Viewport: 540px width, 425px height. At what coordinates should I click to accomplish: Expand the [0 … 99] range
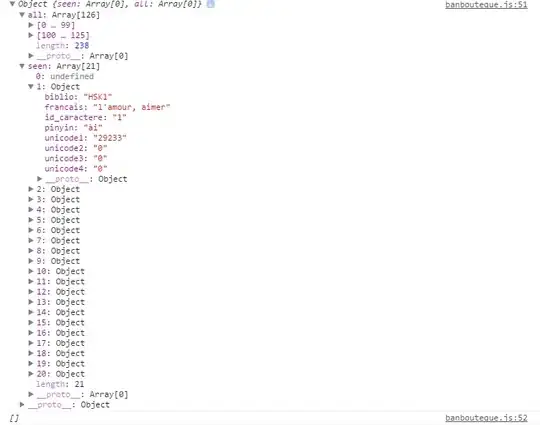31,25
